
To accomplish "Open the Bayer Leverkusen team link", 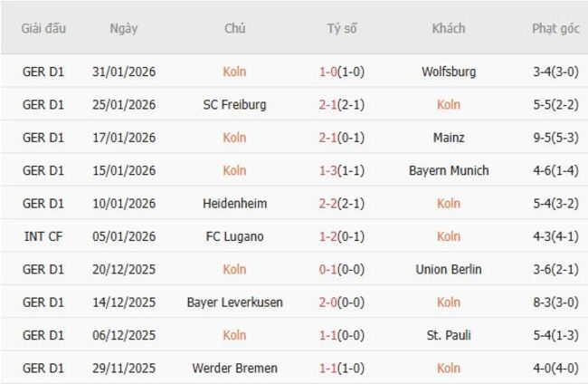I will [234, 302].
